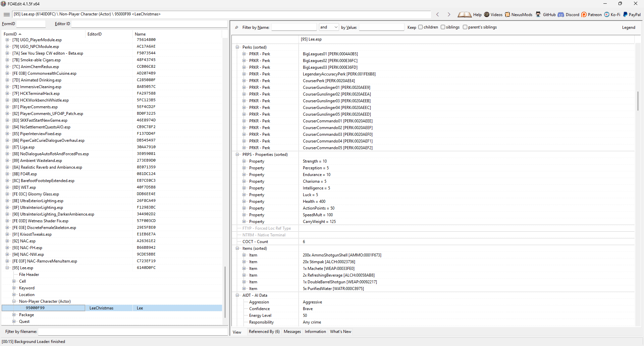Click the by Value input field
The width and height of the screenshot is (644, 346).
(381, 27)
